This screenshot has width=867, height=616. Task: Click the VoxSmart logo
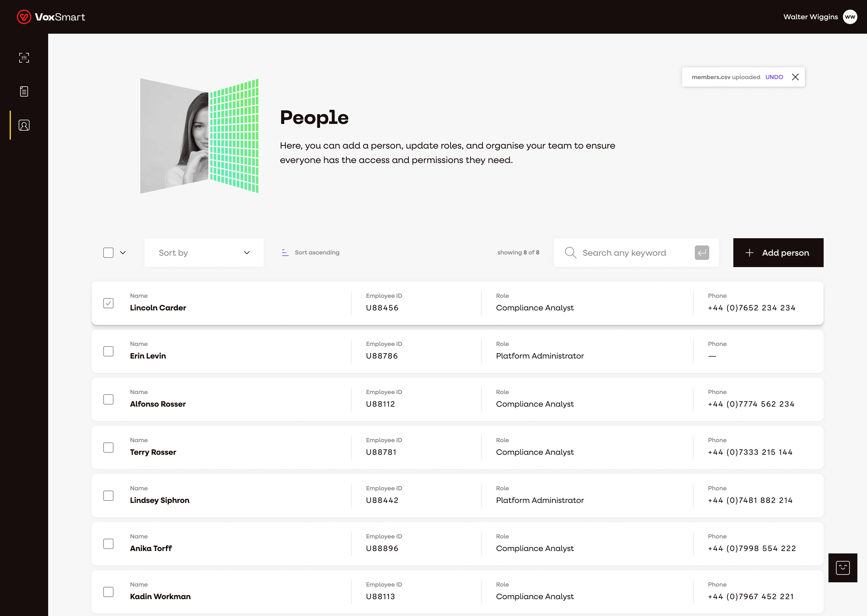coord(51,17)
